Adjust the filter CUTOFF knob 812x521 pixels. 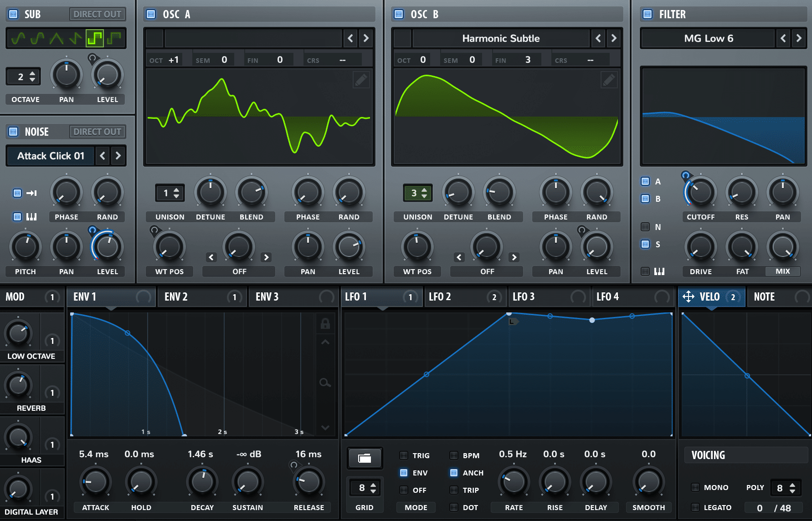(x=700, y=193)
